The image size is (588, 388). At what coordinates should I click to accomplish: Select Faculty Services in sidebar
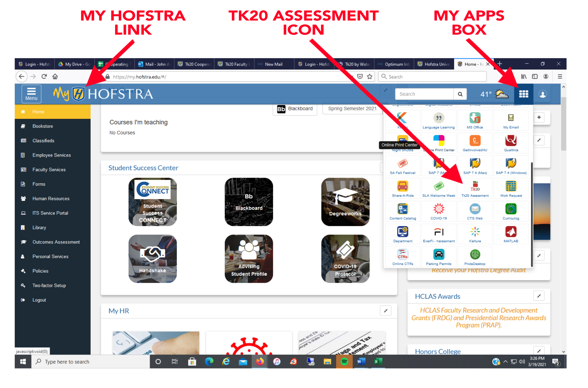[x=49, y=170]
